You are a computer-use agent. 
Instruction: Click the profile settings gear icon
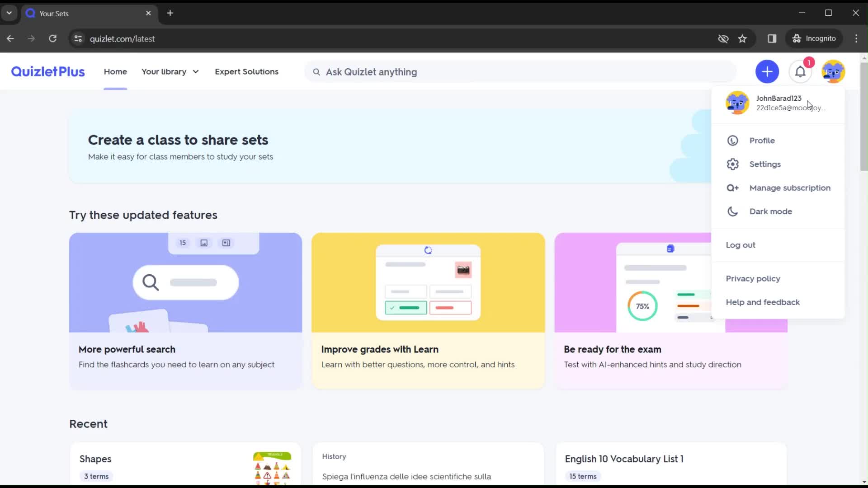(733, 164)
